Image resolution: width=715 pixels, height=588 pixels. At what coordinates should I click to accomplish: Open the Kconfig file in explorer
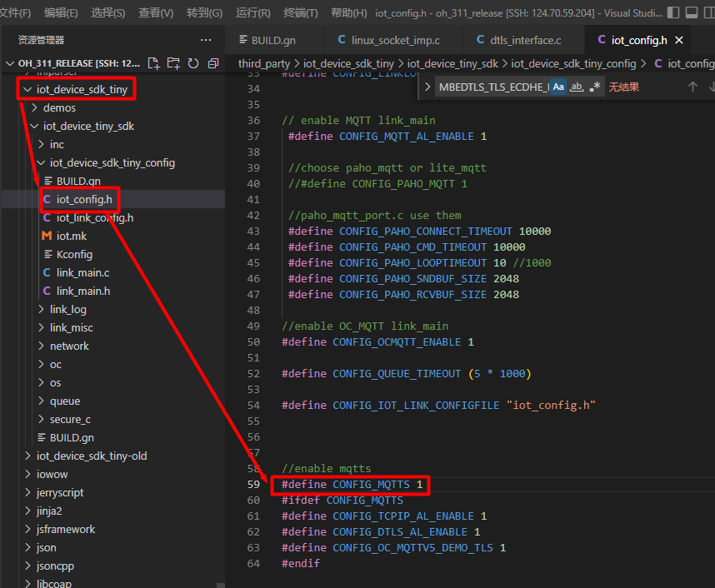coord(74,254)
